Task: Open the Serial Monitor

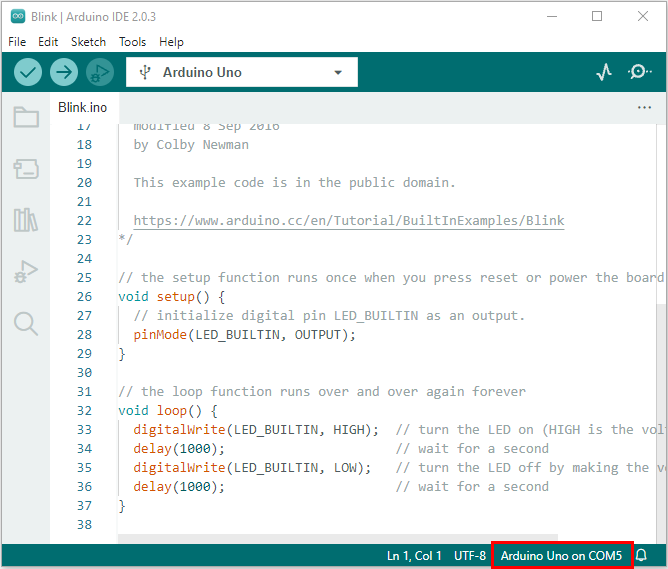Action: 639,72
